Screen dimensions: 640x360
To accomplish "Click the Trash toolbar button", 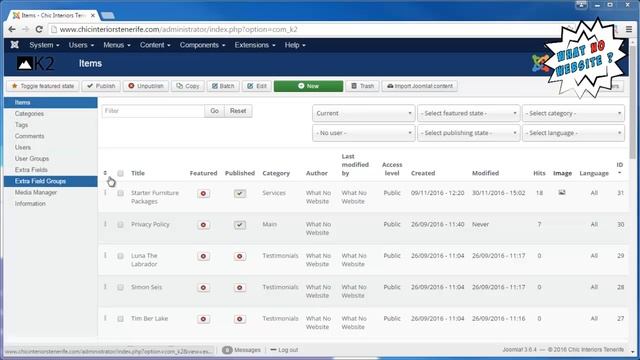I will (x=362, y=86).
